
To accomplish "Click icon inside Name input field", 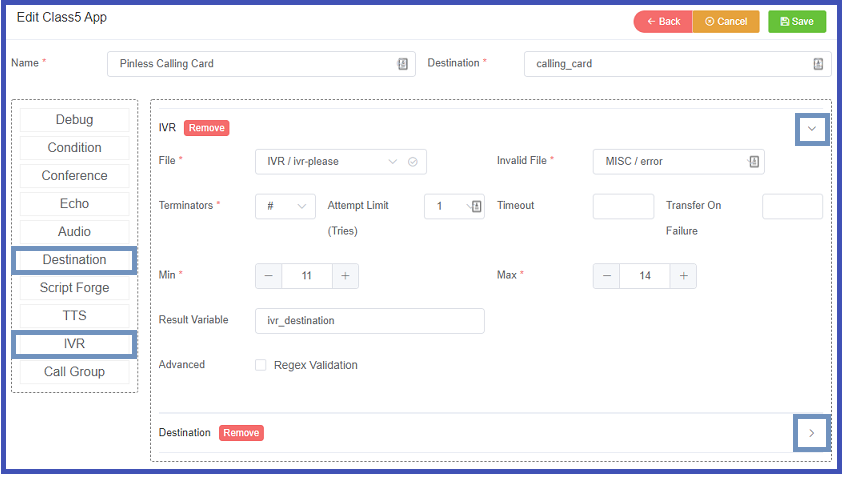I will pyautogui.click(x=403, y=64).
